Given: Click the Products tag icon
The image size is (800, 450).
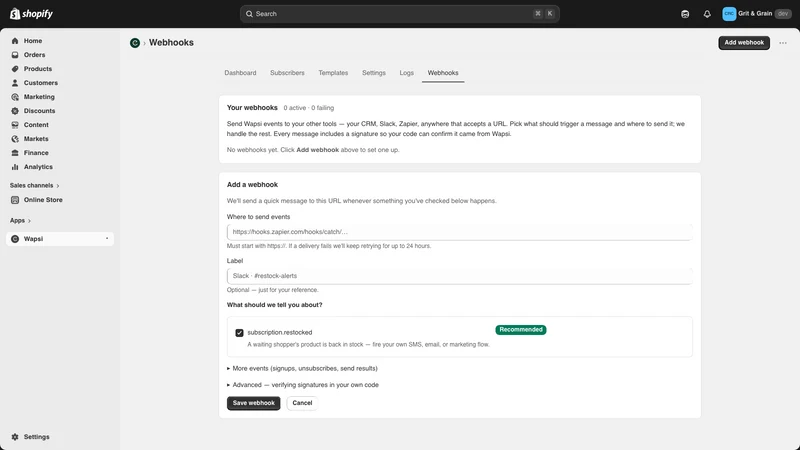Looking at the screenshot, I should (15, 69).
